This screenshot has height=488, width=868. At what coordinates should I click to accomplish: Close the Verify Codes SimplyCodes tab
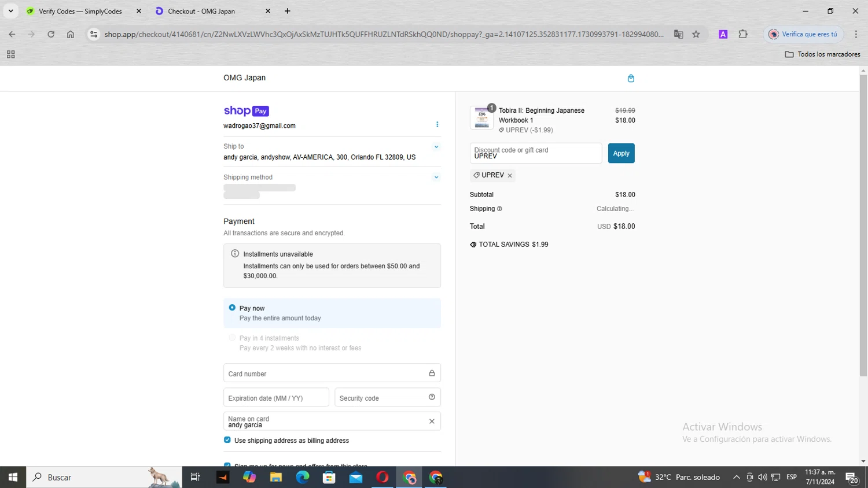coord(139,11)
